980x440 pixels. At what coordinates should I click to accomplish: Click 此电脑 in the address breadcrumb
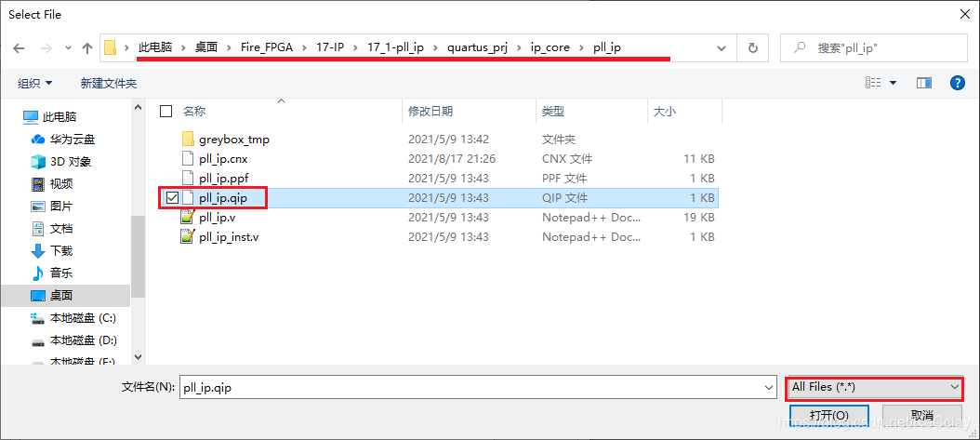pos(155,47)
